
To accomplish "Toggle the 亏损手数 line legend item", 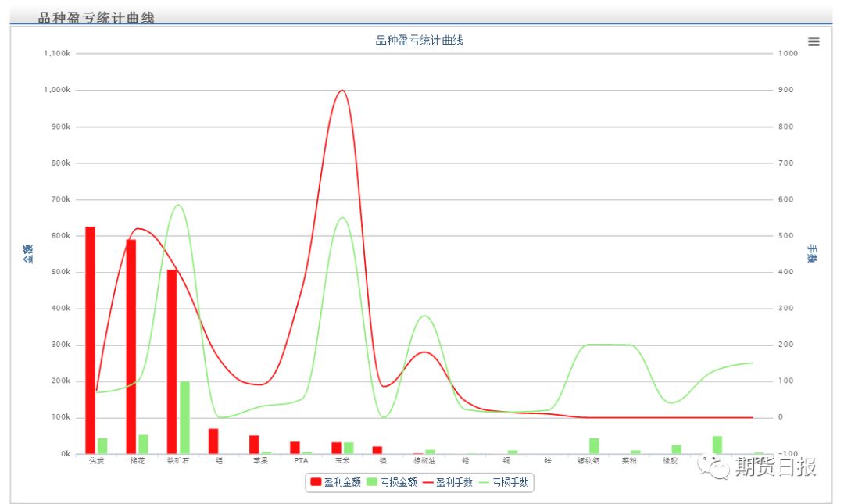I will coord(504,482).
